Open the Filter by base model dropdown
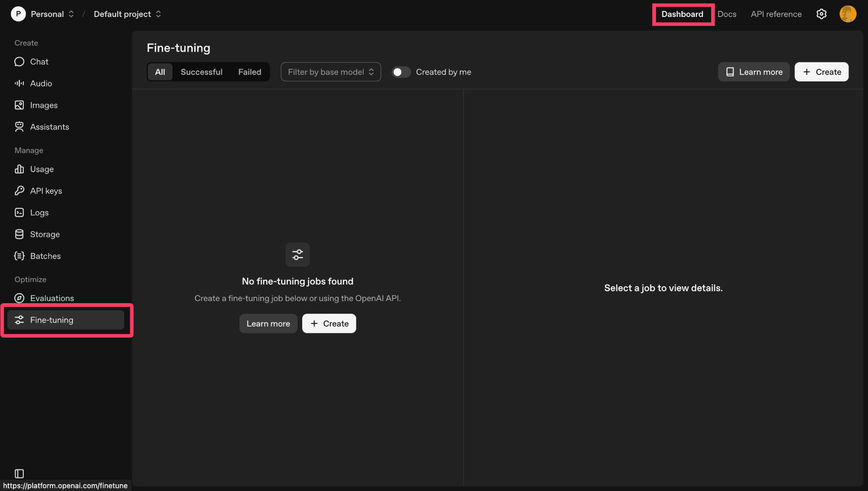The height and width of the screenshot is (491, 868). coord(330,72)
